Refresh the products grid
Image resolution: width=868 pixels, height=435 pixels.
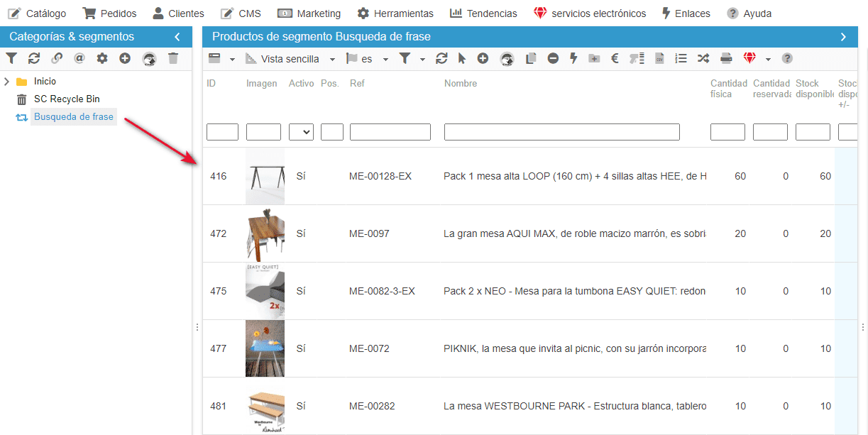point(441,59)
